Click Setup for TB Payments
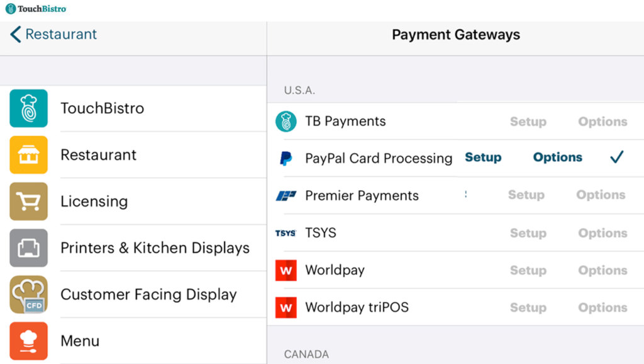The width and height of the screenshot is (644, 364). [528, 122]
